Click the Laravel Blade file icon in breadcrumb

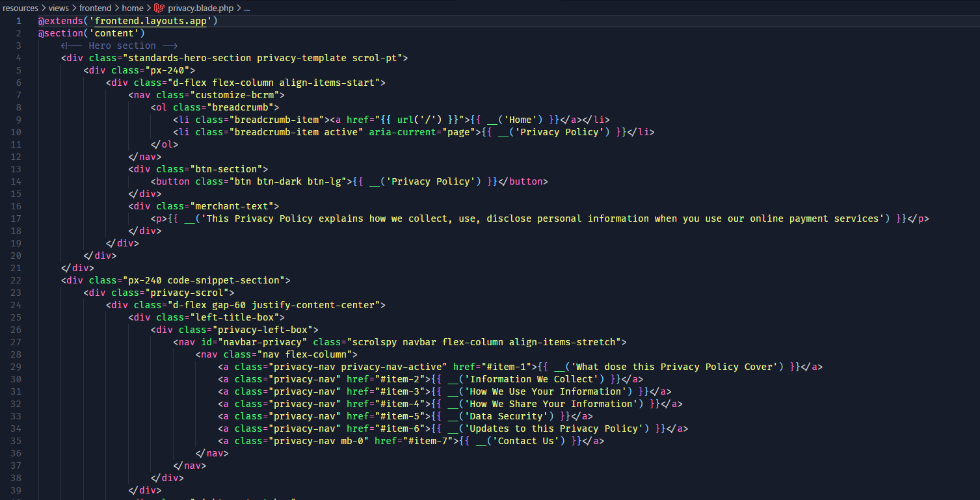tap(159, 8)
